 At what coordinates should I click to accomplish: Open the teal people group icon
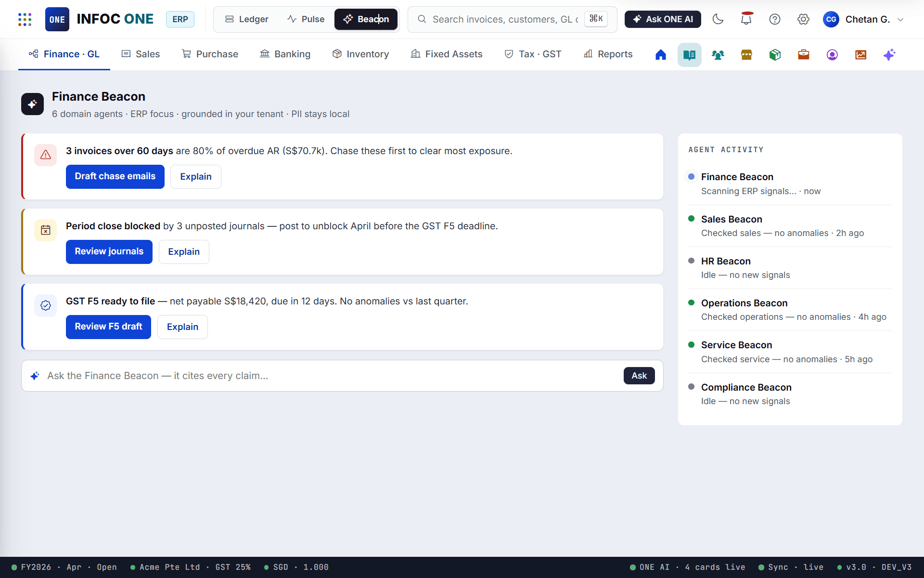[x=718, y=54]
